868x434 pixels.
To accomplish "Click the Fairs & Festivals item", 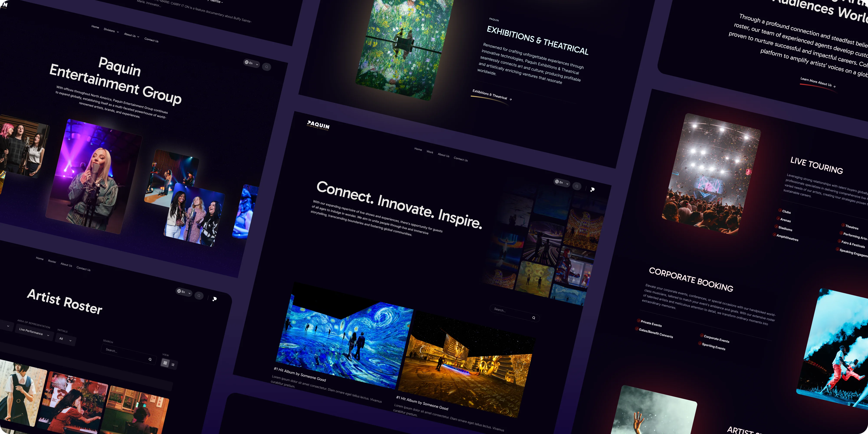I will (x=851, y=244).
